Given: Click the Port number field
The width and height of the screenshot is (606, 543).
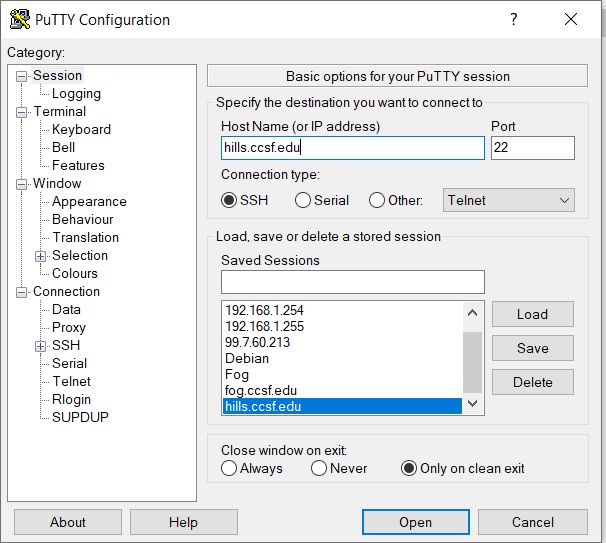Looking at the screenshot, I should pos(532,148).
